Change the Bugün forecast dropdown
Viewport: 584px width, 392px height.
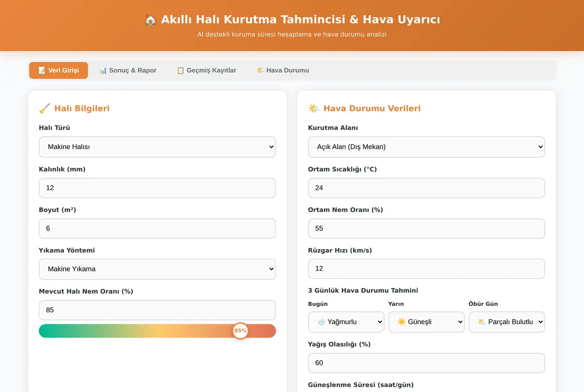346,322
